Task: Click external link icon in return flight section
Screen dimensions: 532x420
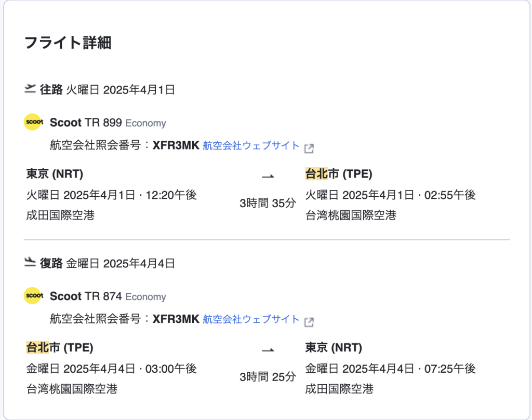Action: (309, 322)
